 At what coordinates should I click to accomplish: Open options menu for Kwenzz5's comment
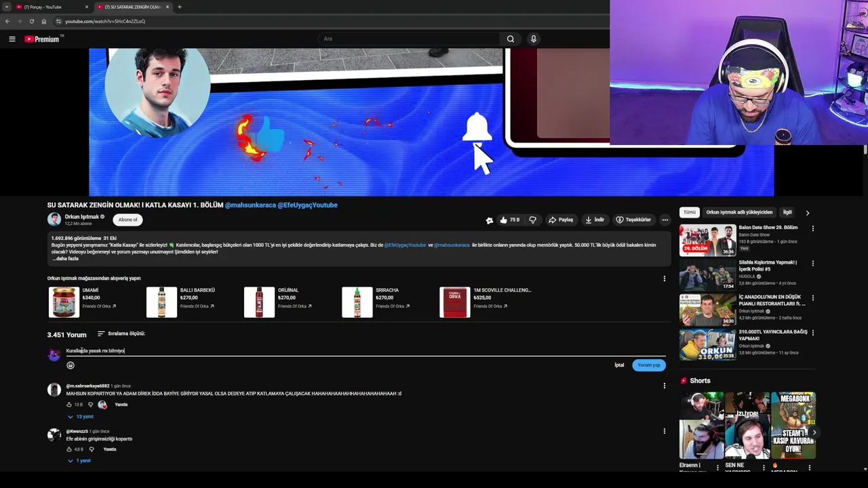tap(665, 431)
